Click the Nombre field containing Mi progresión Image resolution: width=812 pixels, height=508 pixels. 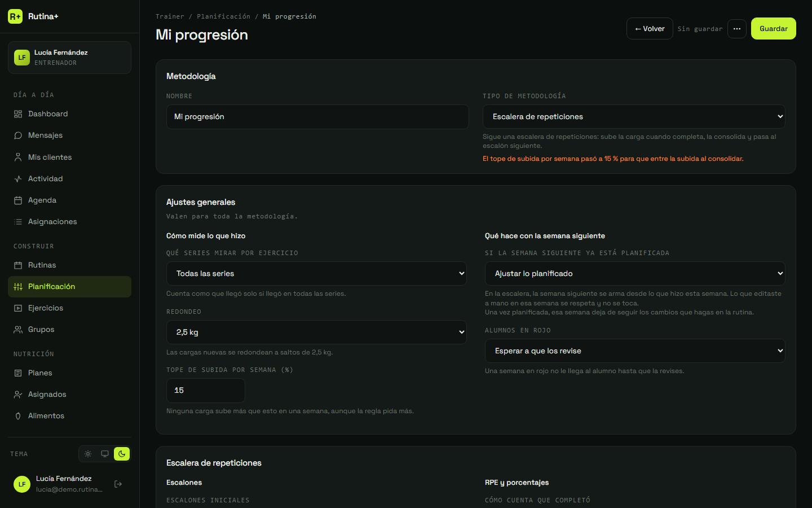pos(317,117)
